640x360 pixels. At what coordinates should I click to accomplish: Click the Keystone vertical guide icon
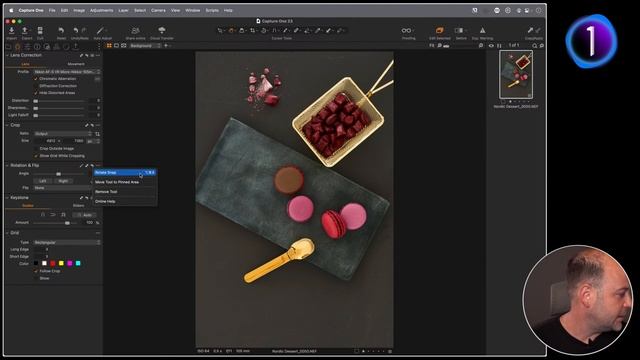point(43,214)
